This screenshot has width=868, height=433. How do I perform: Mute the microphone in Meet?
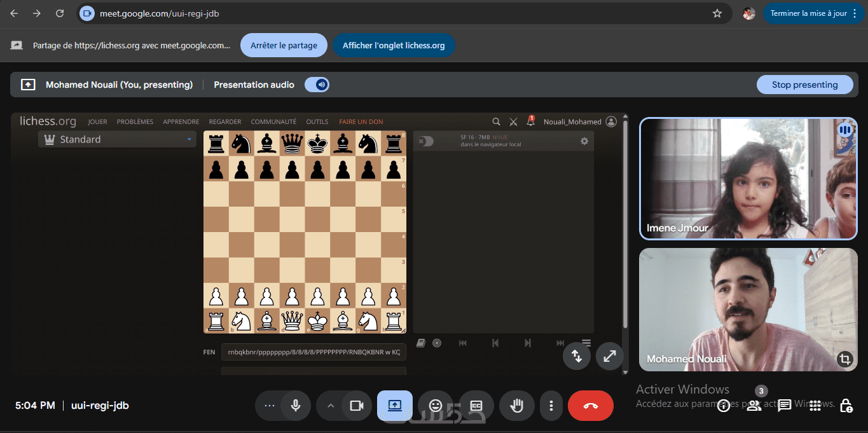tap(296, 406)
